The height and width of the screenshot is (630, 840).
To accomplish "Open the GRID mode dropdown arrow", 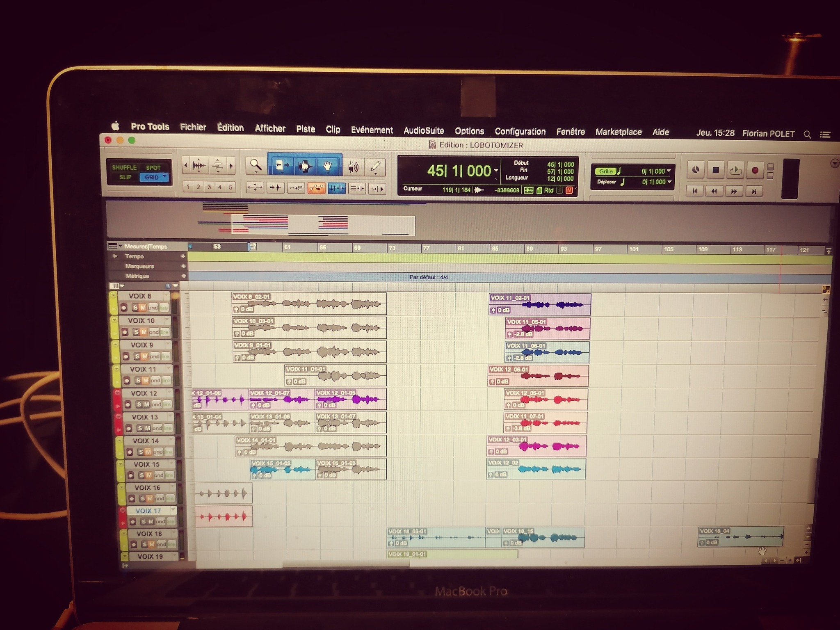I will point(165,177).
